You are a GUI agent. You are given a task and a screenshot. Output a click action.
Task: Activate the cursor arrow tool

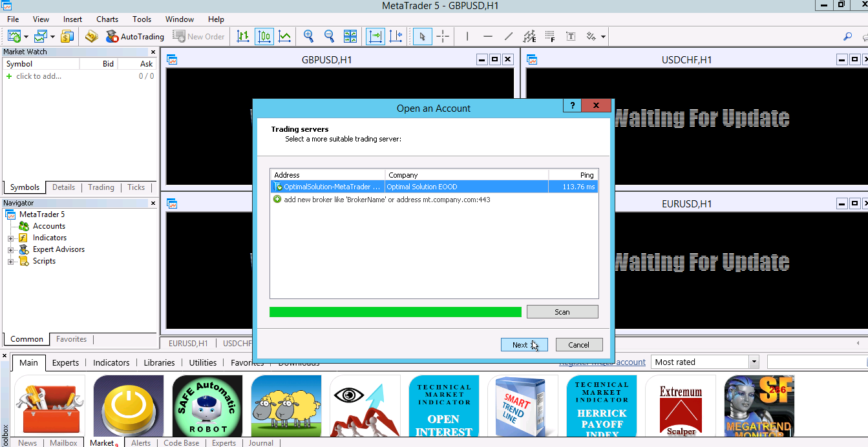[x=422, y=37]
